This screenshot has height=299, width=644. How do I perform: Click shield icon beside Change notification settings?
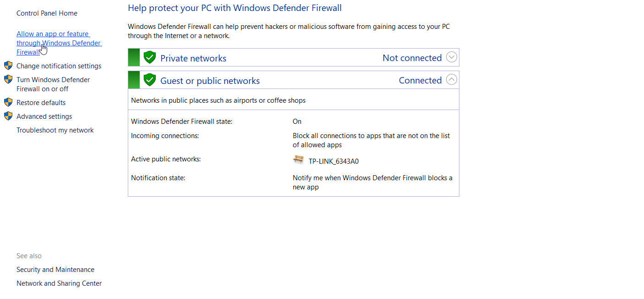[8, 66]
